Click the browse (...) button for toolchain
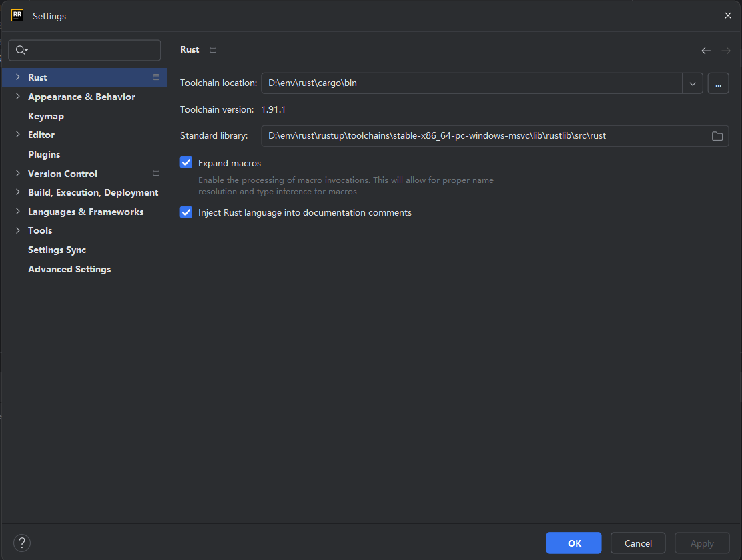This screenshot has height=560, width=742. (x=718, y=84)
